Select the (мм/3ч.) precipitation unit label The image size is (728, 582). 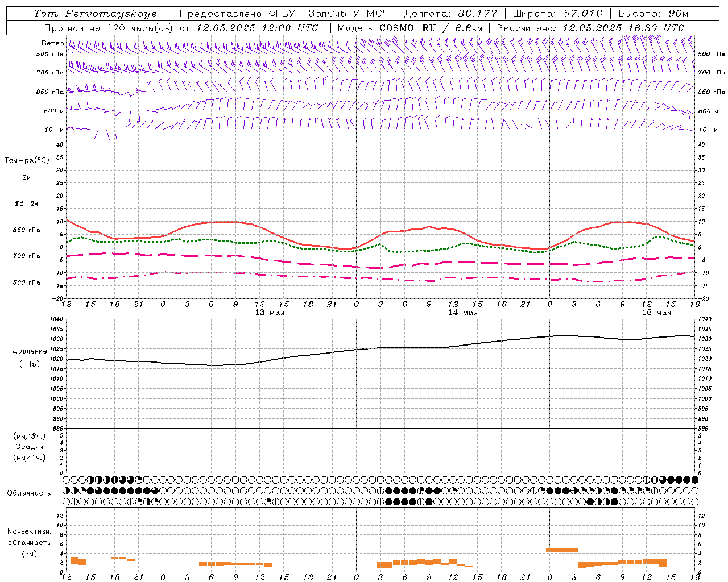29,436
